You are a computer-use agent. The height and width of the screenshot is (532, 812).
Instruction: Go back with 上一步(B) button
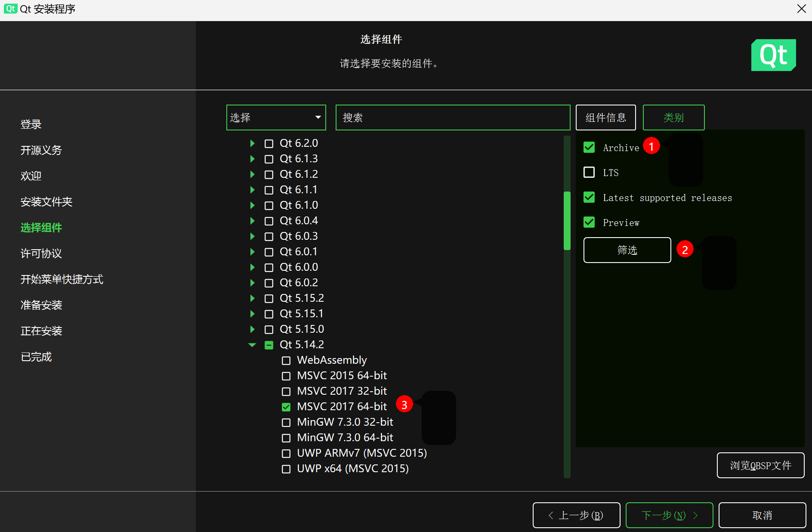pyautogui.click(x=576, y=515)
